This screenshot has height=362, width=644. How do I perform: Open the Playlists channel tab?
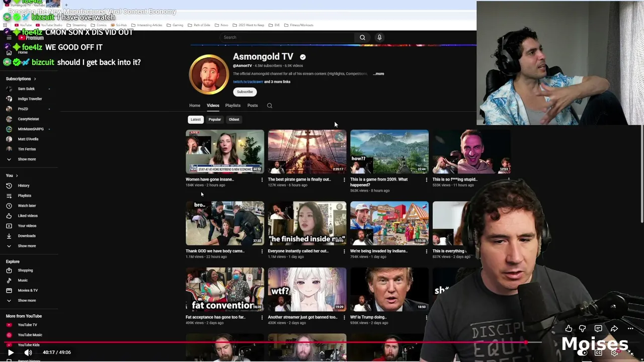(x=232, y=106)
